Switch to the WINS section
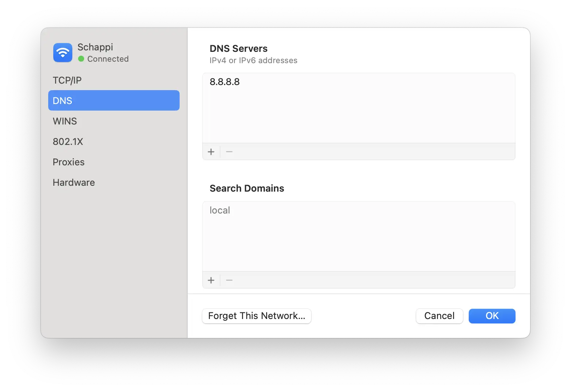This screenshot has height=392, width=571. click(114, 121)
